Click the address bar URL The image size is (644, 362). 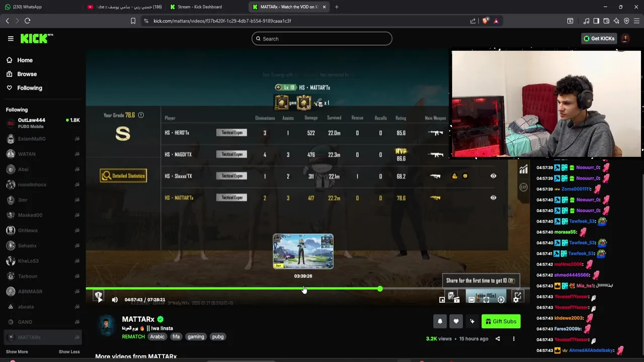pyautogui.click(x=222, y=21)
